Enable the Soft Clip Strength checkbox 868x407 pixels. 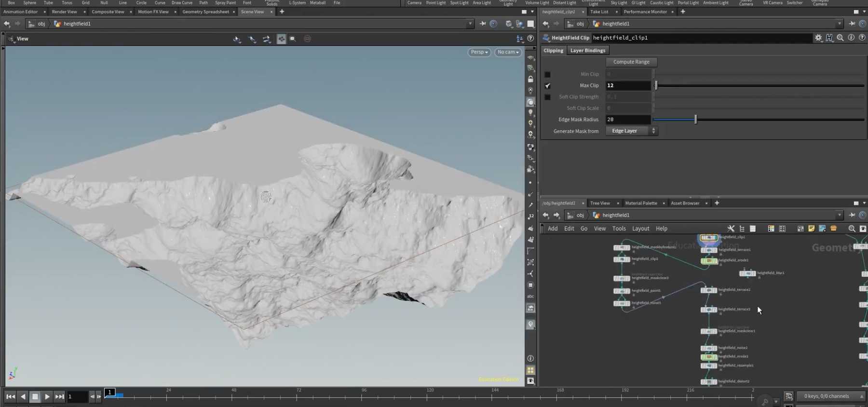(547, 97)
